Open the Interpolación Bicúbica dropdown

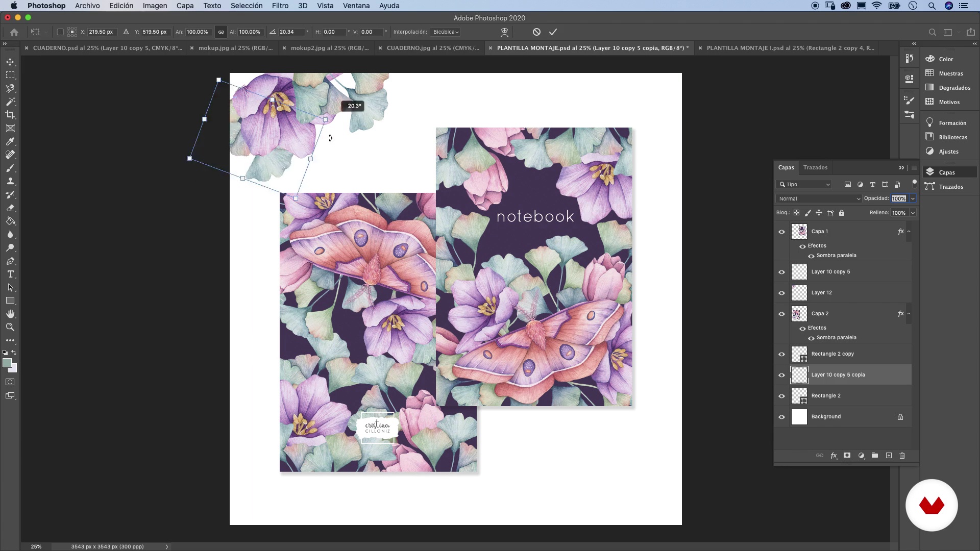point(446,32)
